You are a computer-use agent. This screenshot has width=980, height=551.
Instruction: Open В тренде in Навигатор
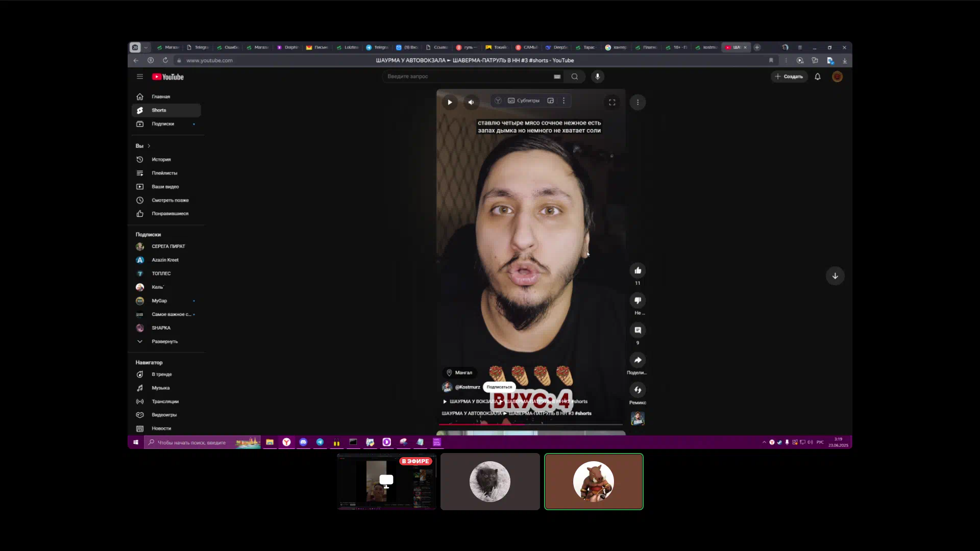click(x=166, y=374)
